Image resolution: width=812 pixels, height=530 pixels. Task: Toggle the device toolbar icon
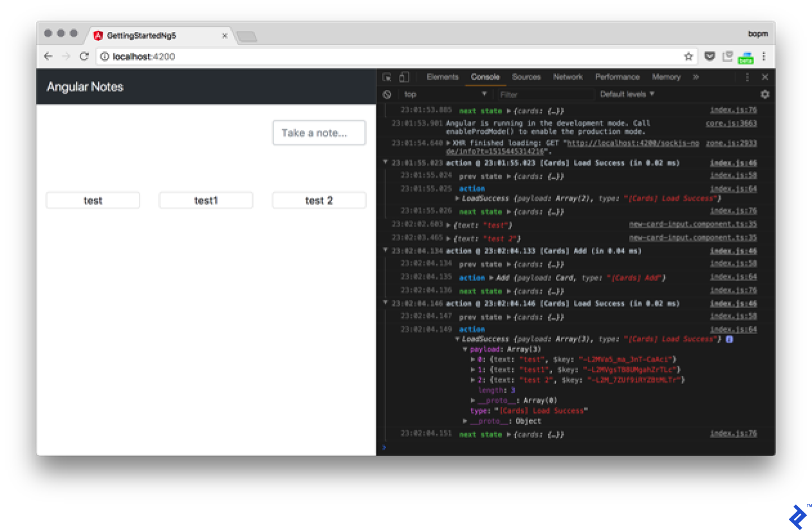[404, 77]
